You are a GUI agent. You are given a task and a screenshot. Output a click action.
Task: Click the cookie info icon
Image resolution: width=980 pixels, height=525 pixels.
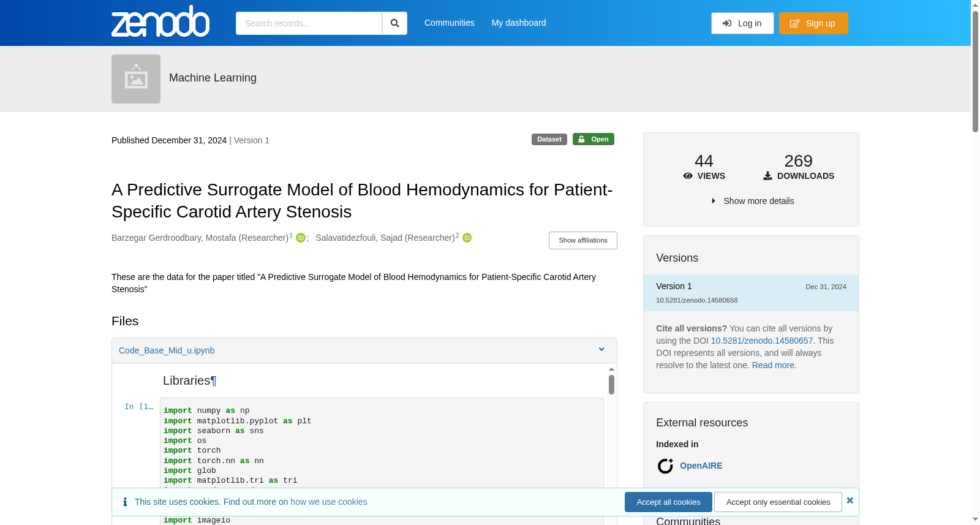click(x=125, y=502)
